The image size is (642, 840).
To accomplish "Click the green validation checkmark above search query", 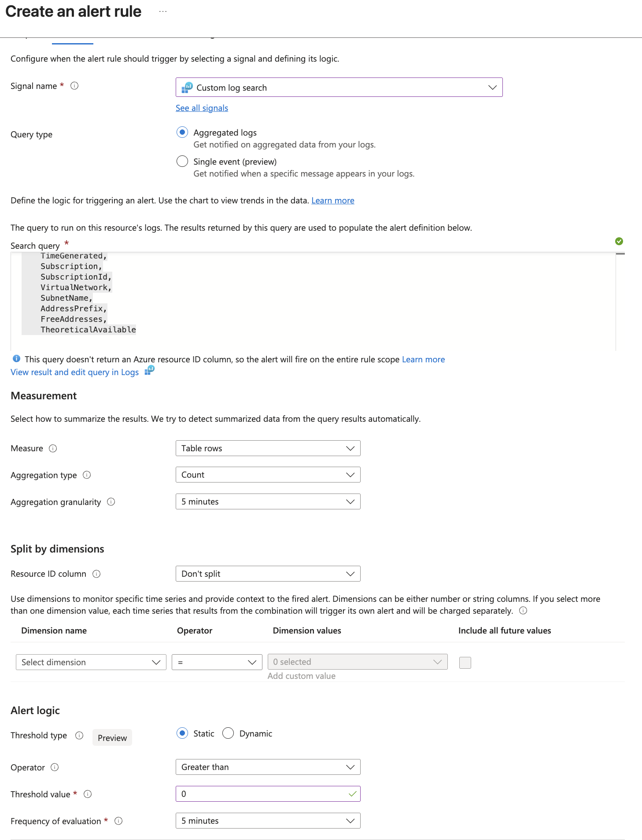I will coord(620,241).
